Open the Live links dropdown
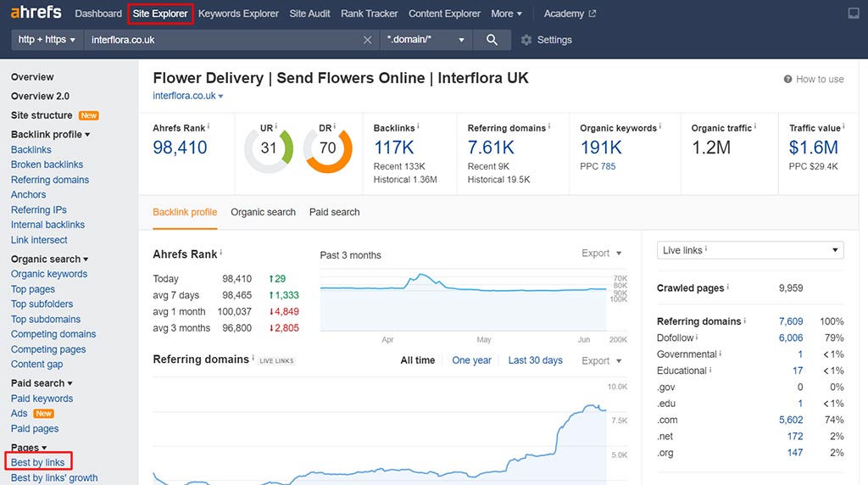Viewport: 868px width, 485px height. (x=750, y=250)
